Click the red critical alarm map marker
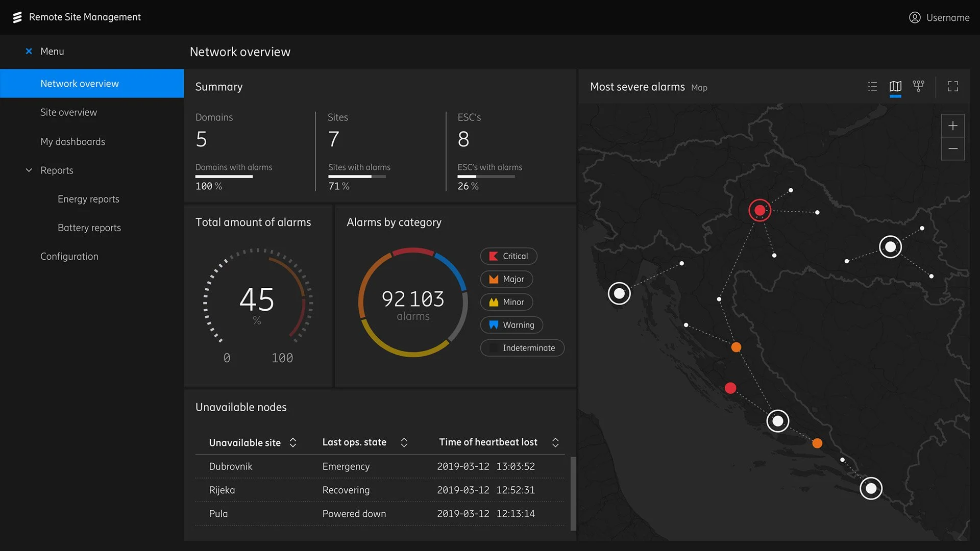This screenshot has width=980, height=551. tap(759, 210)
